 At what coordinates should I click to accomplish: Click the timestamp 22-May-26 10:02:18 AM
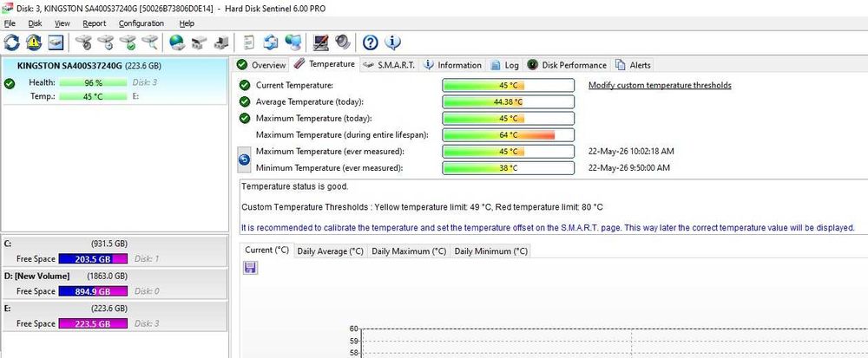tap(631, 151)
